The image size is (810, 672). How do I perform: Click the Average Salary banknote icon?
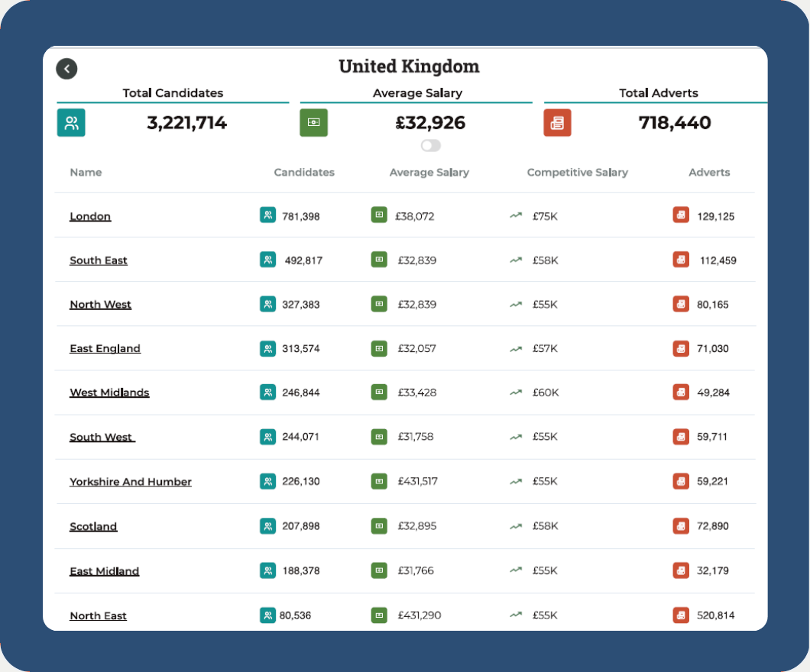[314, 123]
